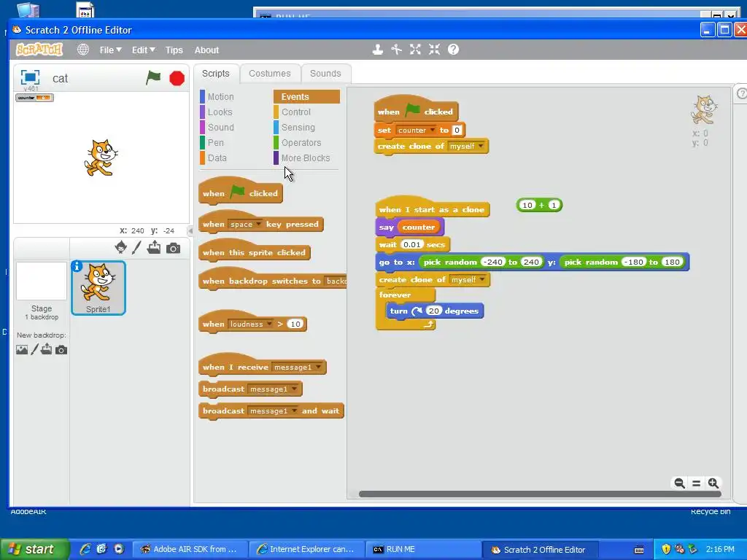Screen dimensions: 747x560
Task: Open the Windows start button
Action: click(x=34, y=549)
